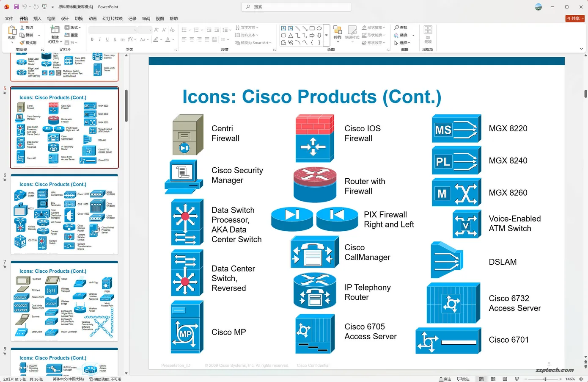This screenshot has width=588, height=382.
Task: Click Convert to SmartArt (转换为 SmartArt)
Action: (253, 43)
